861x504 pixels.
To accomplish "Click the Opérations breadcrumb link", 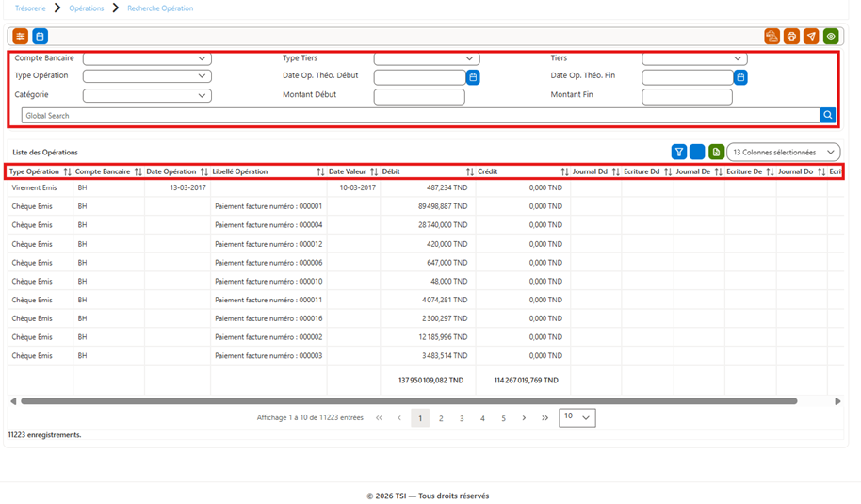I will [x=87, y=8].
